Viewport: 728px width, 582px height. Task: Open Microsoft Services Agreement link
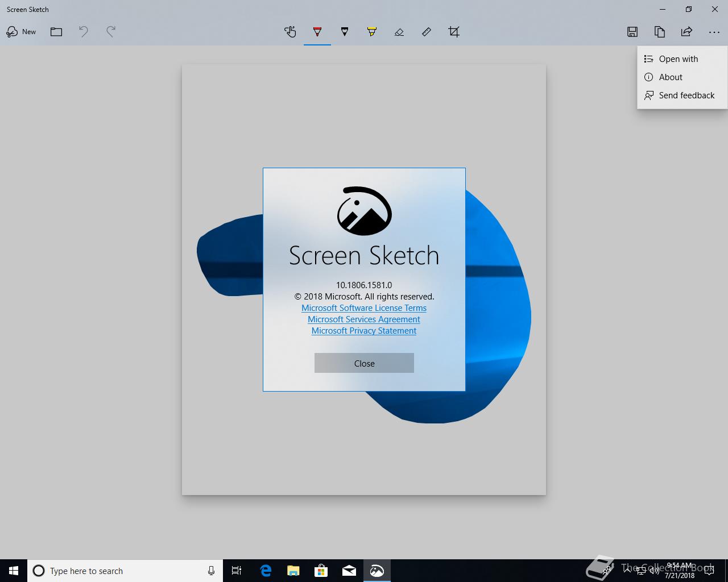[x=364, y=319]
